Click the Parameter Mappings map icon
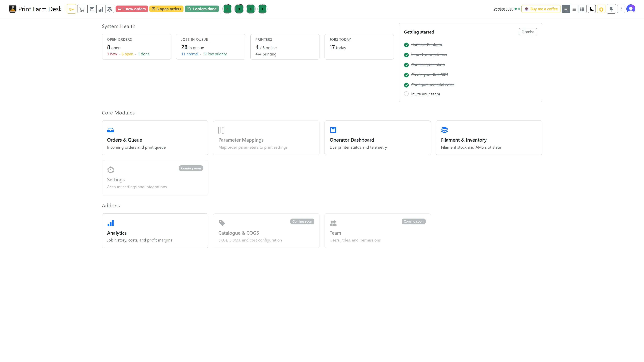This screenshot has height=362, width=644. 222,130
